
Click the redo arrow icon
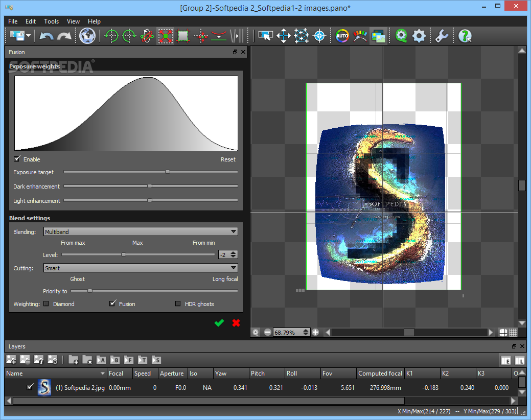pyautogui.click(x=64, y=36)
